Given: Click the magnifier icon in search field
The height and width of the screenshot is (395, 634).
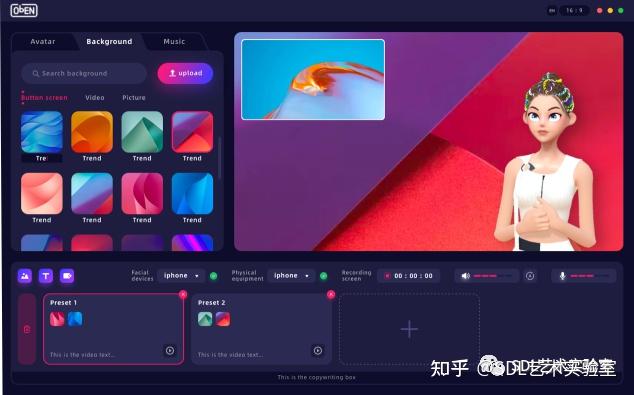Looking at the screenshot, I should pos(36,74).
